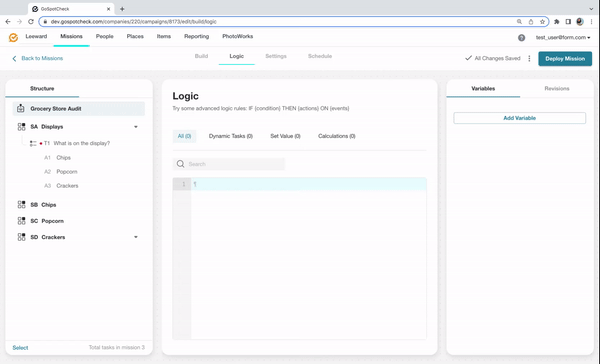Click the GoSpotCheck logo icon
Screen dimensions: 600x364
pyautogui.click(x=13, y=37)
